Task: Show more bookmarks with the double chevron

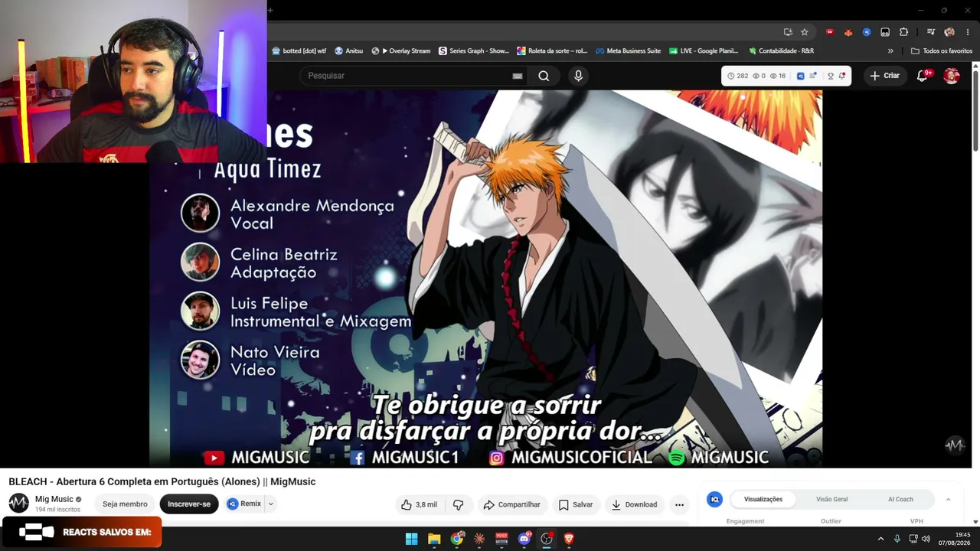Action: [890, 51]
